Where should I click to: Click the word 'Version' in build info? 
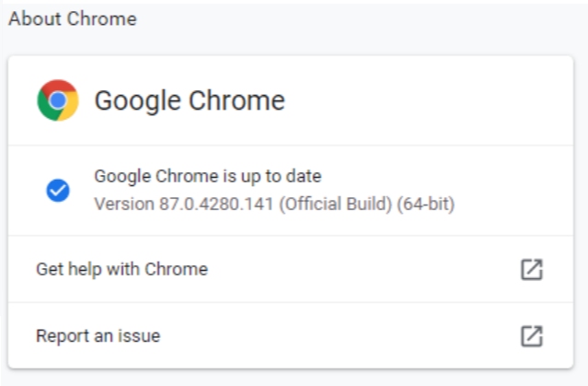pos(124,204)
